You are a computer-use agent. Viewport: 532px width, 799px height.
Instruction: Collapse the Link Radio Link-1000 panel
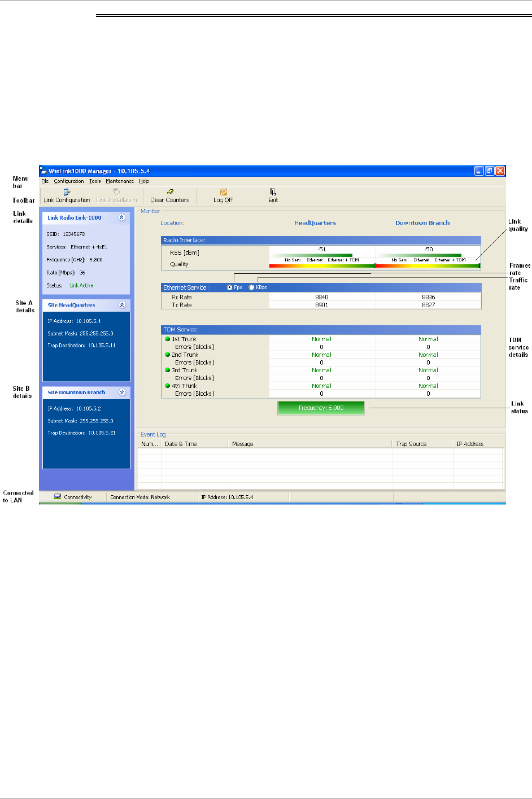121,217
